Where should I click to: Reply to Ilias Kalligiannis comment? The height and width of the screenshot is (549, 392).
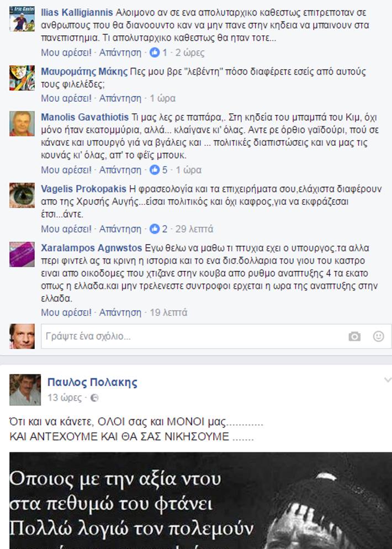pos(120,52)
